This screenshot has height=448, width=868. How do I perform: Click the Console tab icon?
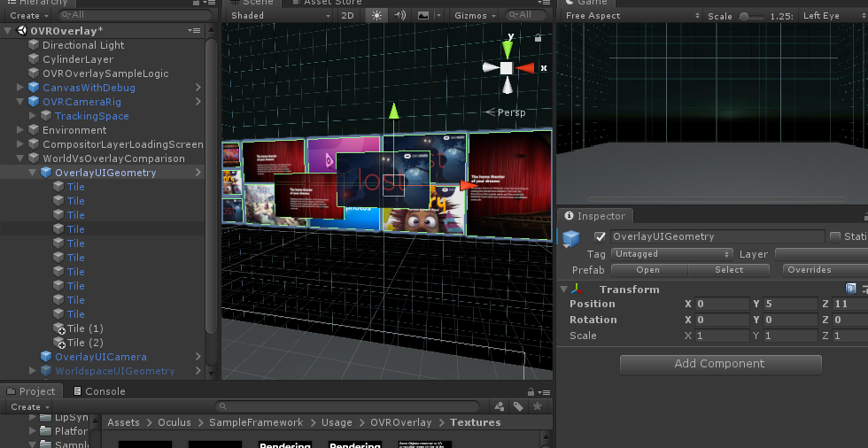pyautogui.click(x=78, y=391)
